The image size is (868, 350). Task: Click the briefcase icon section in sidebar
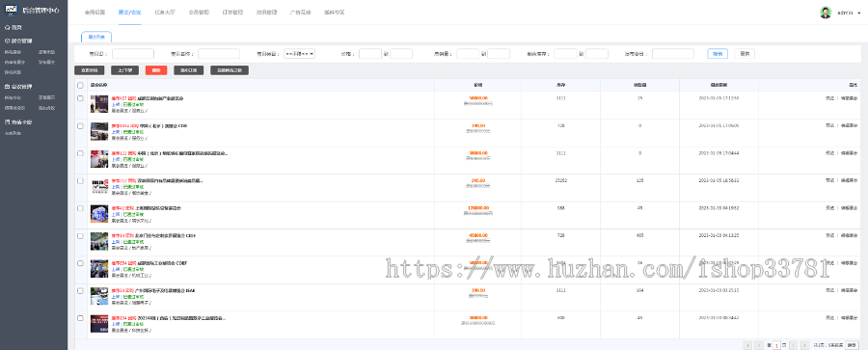point(7,87)
